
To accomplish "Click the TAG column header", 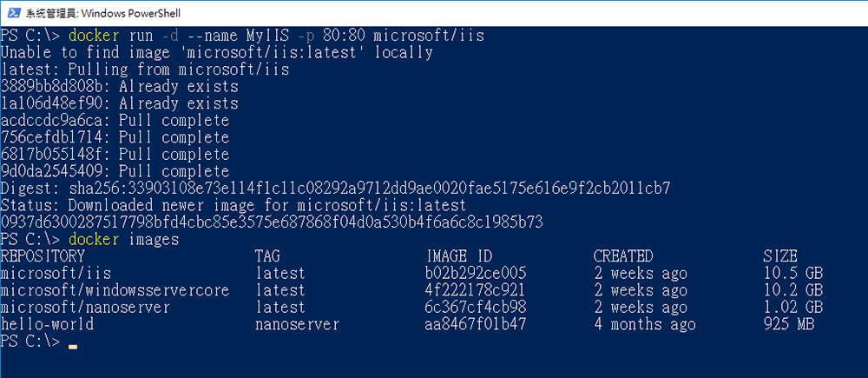I will click(267, 256).
